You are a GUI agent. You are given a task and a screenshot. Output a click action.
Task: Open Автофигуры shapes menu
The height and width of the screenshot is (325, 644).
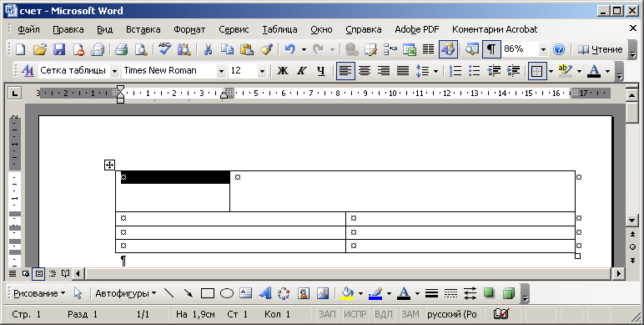tap(126, 293)
